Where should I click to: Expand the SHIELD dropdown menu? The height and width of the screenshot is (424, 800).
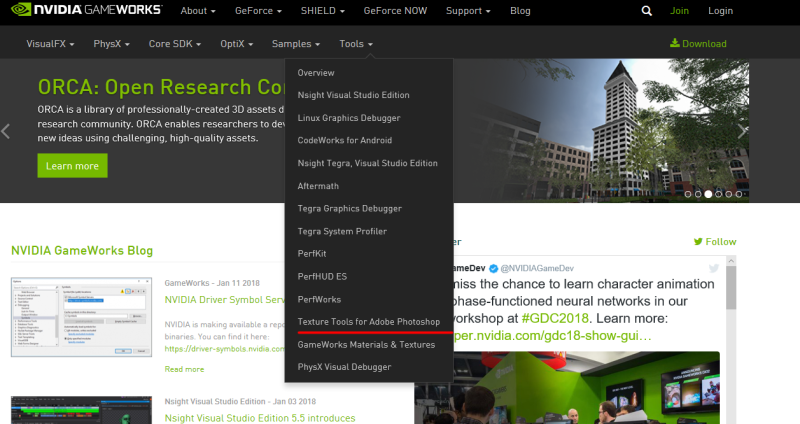322,11
